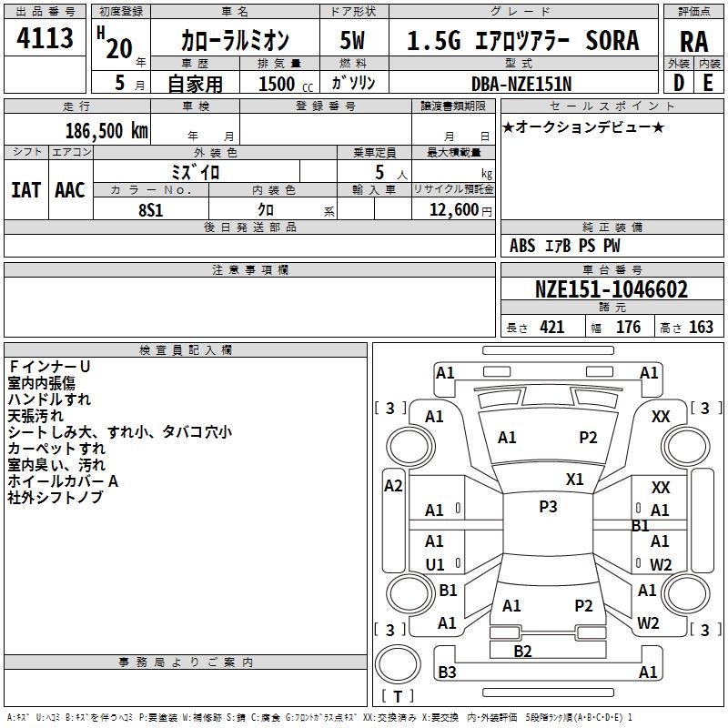The height and width of the screenshot is (728, 728).
Task: Select height value 163
Action: pyautogui.click(x=701, y=327)
